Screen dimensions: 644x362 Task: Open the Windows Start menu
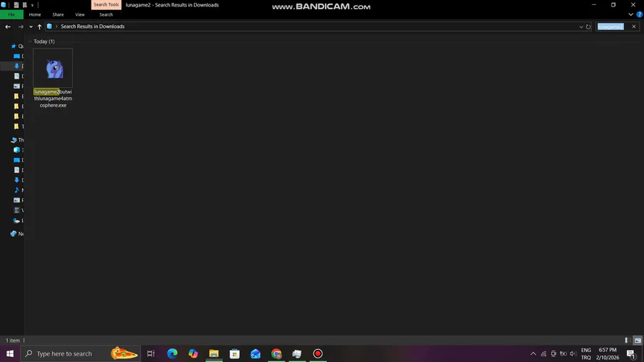pos(10,353)
